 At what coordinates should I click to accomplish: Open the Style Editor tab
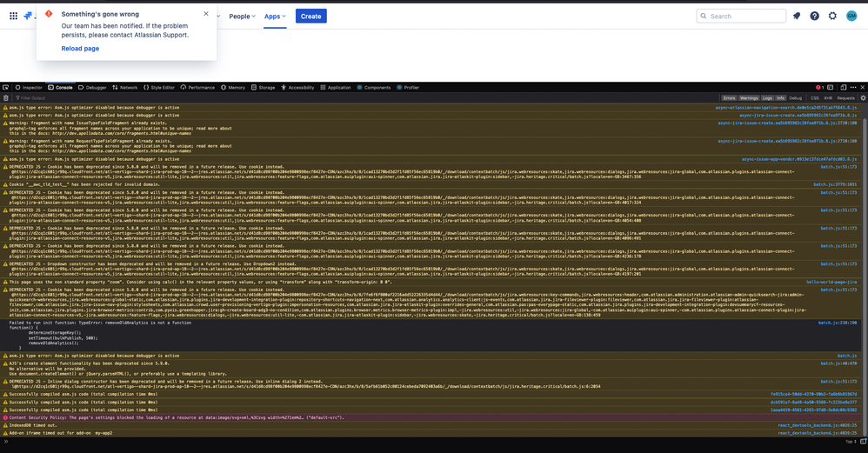(159, 88)
